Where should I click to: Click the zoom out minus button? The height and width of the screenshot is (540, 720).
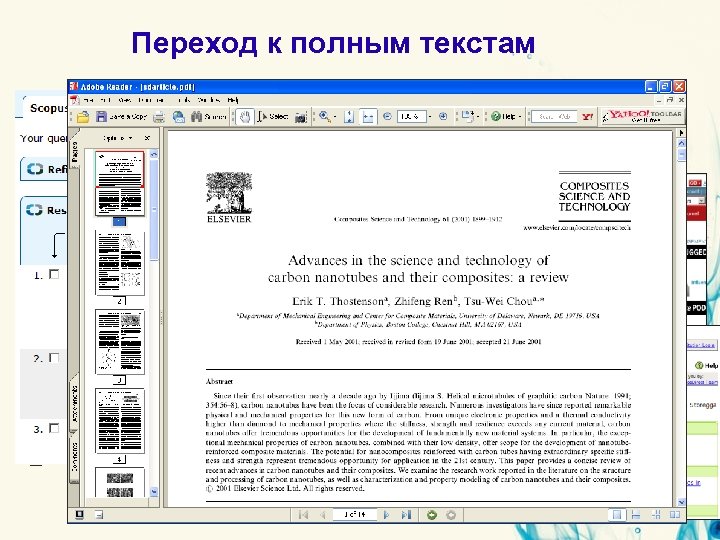coord(387,117)
